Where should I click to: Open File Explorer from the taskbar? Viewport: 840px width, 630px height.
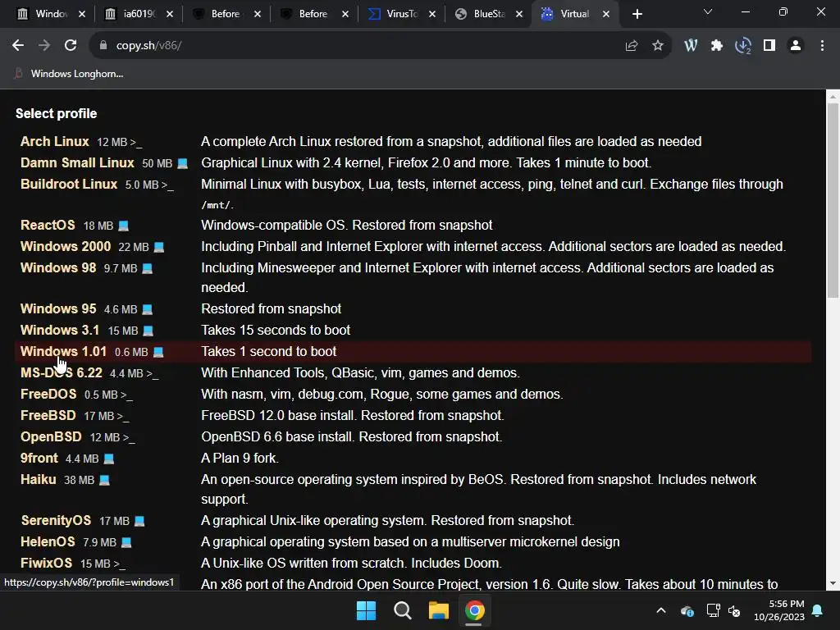[x=439, y=610]
